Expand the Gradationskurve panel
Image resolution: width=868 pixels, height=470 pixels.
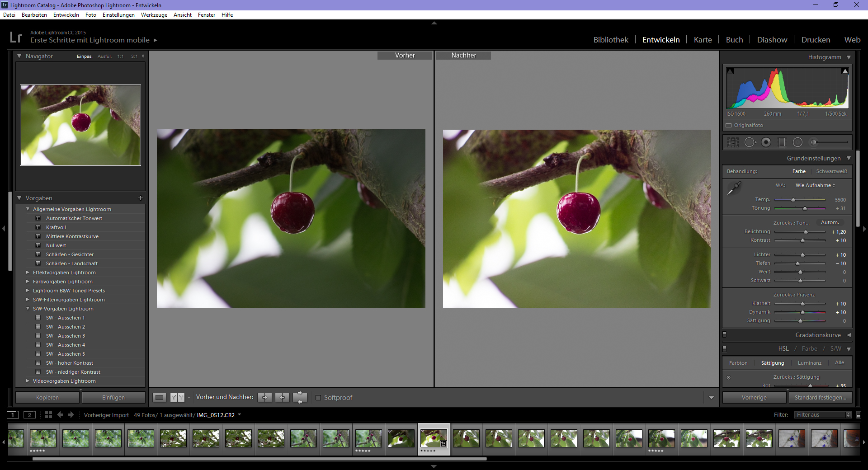click(849, 335)
